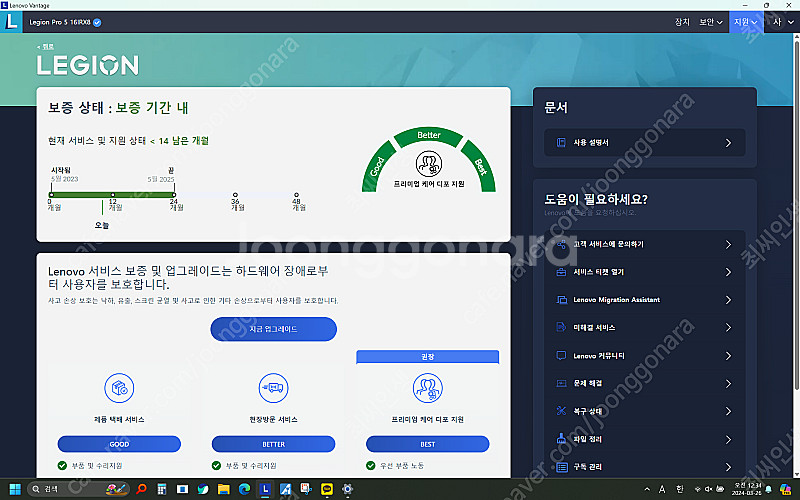This screenshot has width=800, height=500.
Task: Click the 복구 상태 label
Action: click(588, 411)
